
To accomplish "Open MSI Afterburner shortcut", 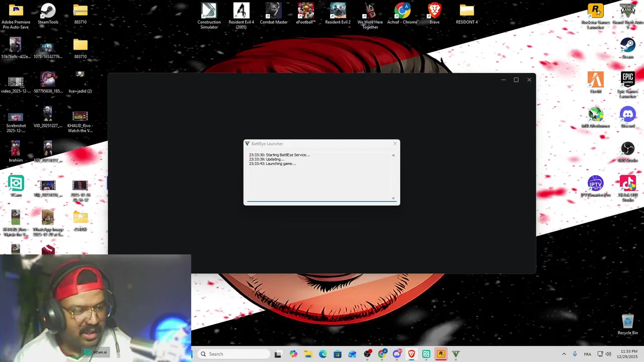I will [x=595, y=117].
